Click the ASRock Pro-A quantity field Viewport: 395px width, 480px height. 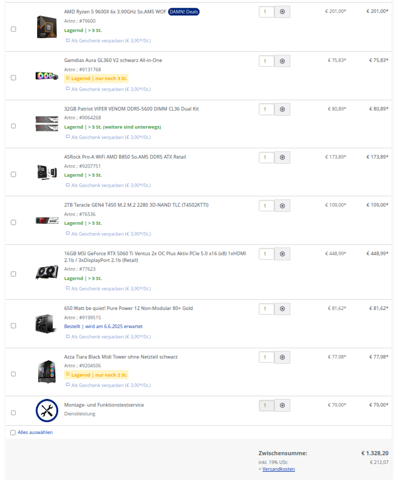266,157
